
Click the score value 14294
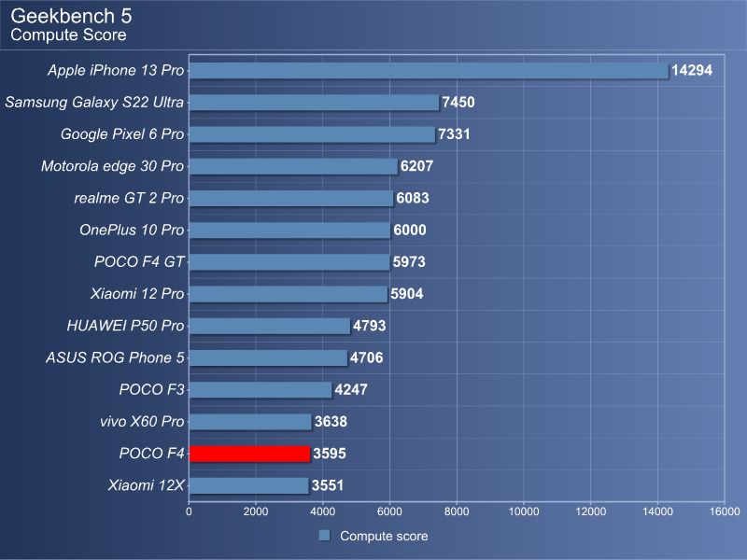[x=692, y=71]
